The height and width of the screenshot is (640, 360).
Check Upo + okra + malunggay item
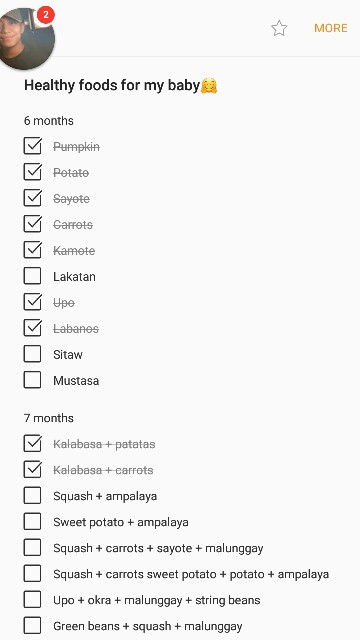pos(33,600)
